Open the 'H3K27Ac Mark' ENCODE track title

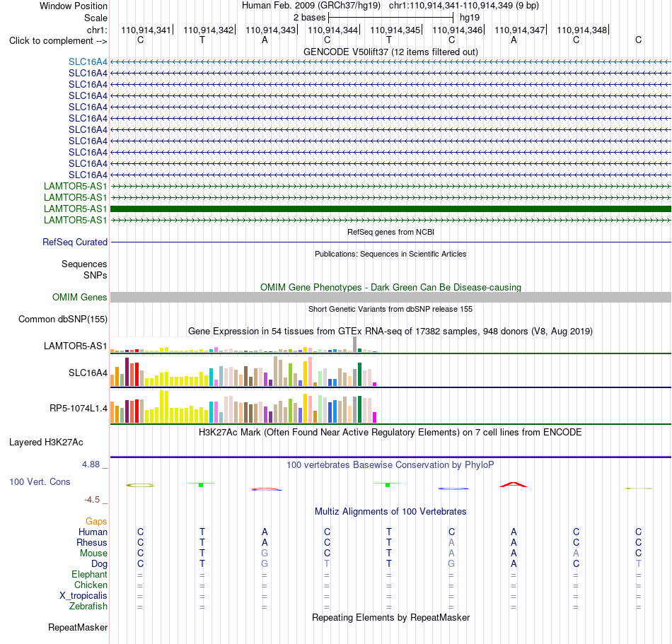[x=390, y=432]
